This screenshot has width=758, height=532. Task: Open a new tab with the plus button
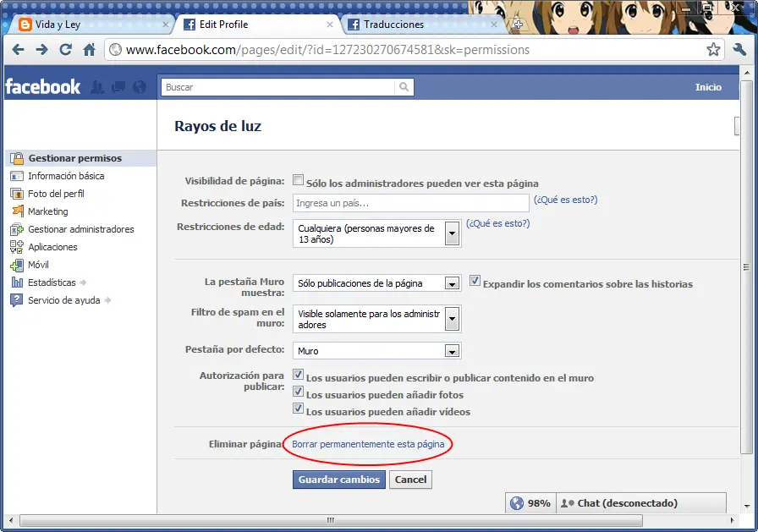(518, 25)
